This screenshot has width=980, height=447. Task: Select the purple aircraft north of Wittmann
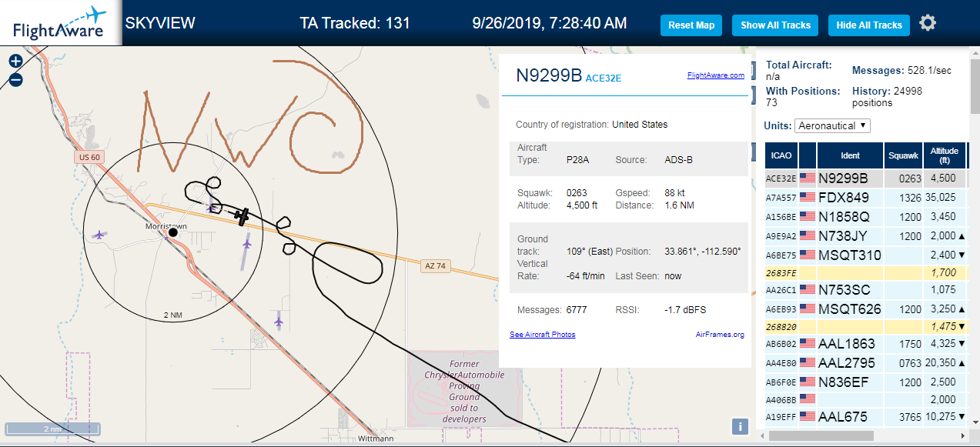[x=278, y=321]
